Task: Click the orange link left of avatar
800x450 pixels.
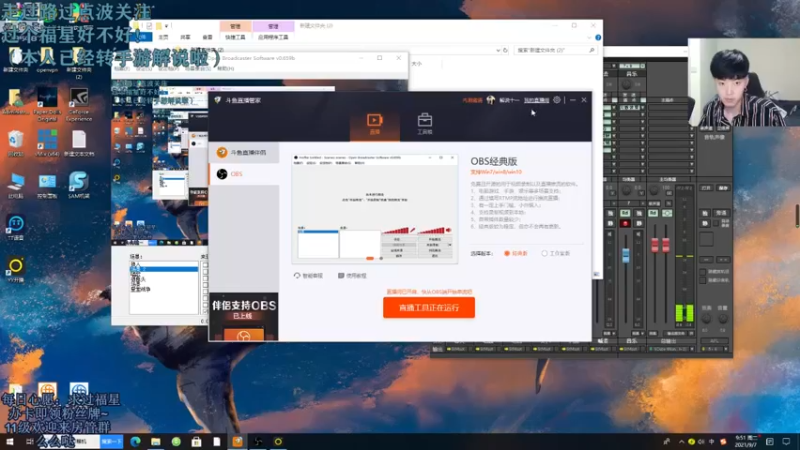Action: [472, 101]
